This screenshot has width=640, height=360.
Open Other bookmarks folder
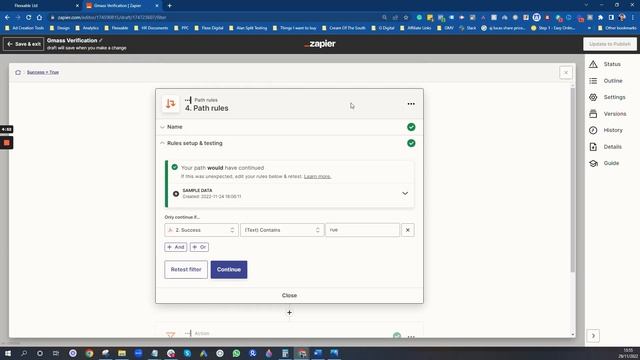click(617, 28)
